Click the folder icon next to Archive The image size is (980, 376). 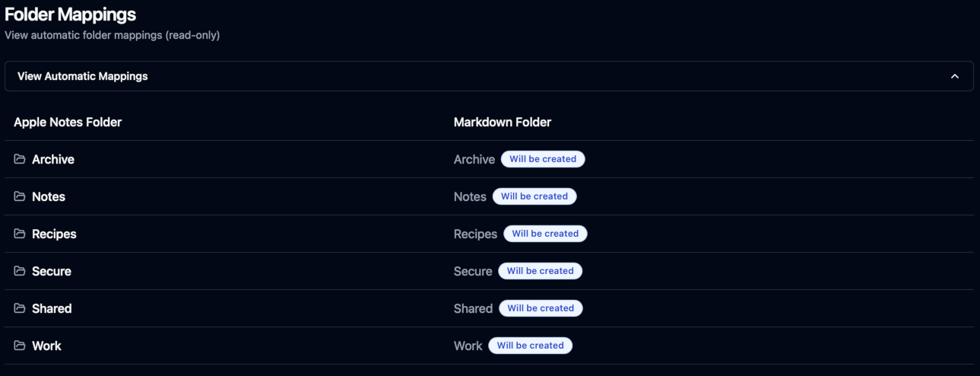coord(20,159)
